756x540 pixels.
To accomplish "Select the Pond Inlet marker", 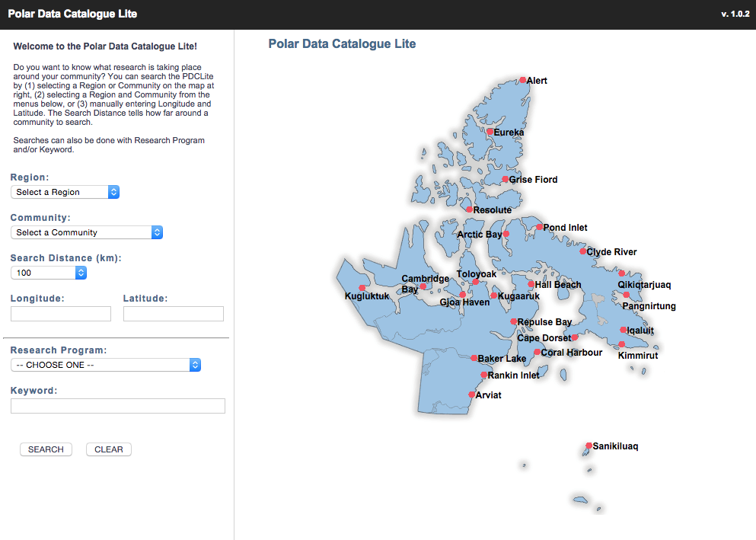I will 538,226.
